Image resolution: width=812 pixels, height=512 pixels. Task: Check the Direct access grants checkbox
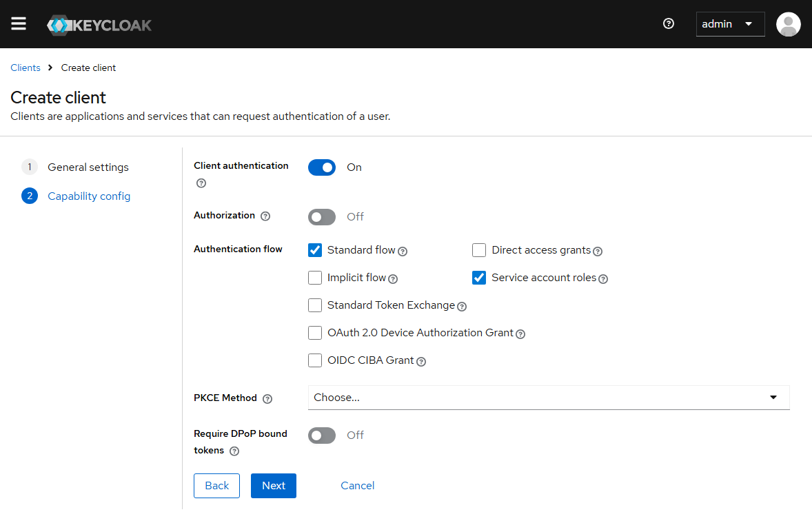(479, 250)
